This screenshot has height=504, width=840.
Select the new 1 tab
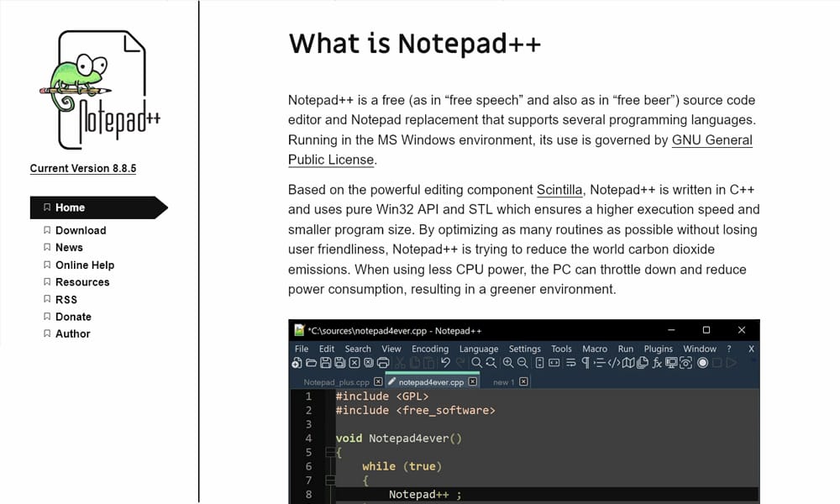[501, 382]
